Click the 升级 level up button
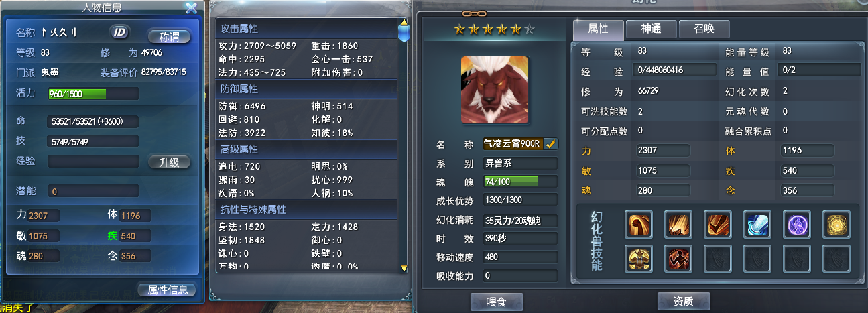This screenshot has width=868, height=313. coord(169,162)
